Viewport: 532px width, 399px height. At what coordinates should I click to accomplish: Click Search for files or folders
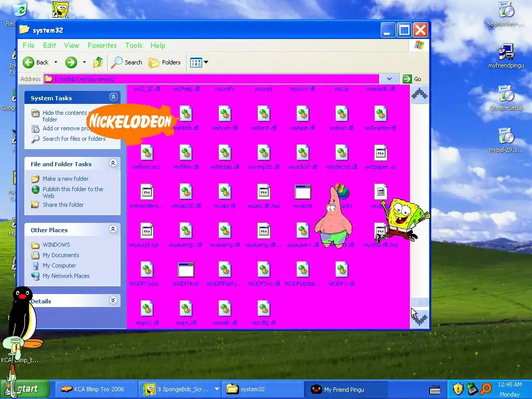[x=74, y=139]
